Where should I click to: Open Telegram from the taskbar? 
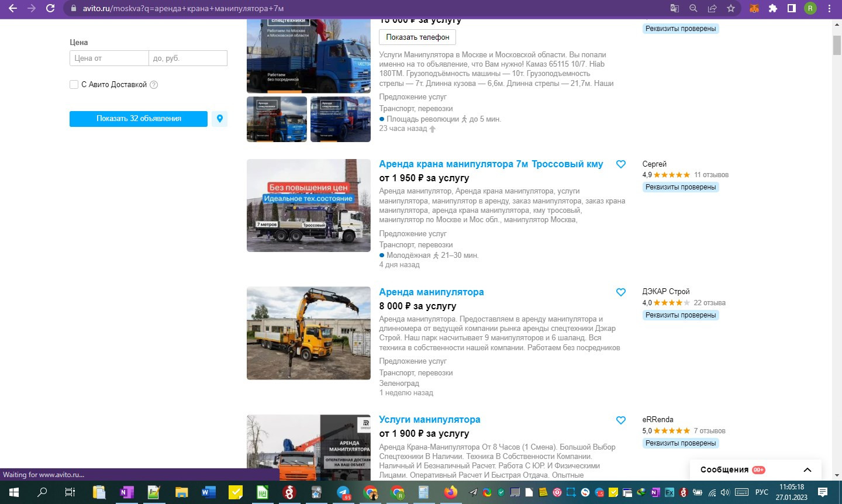point(344,492)
